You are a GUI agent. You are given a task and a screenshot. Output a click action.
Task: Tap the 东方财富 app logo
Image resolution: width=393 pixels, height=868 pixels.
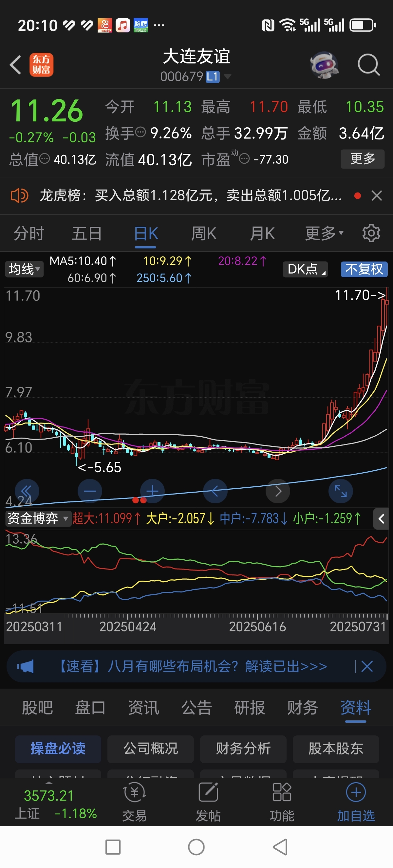pos(42,65)
